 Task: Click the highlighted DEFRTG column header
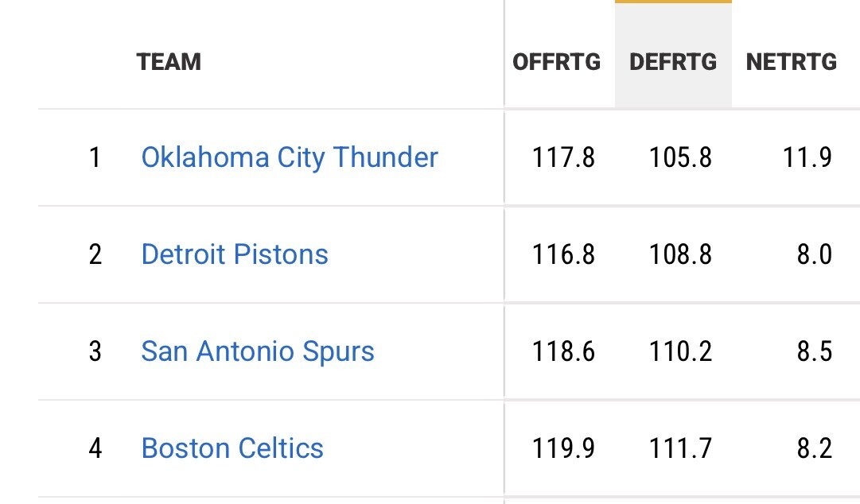pos(673,62)
